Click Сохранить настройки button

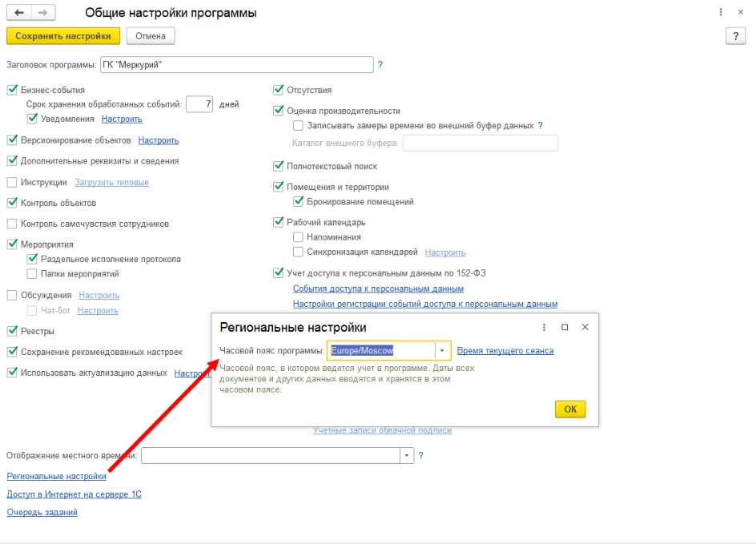63,36
